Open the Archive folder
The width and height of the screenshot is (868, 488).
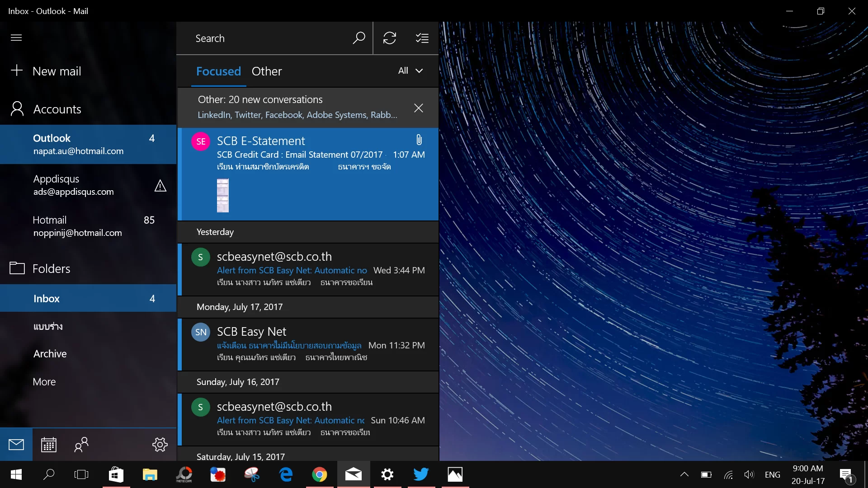88,354
